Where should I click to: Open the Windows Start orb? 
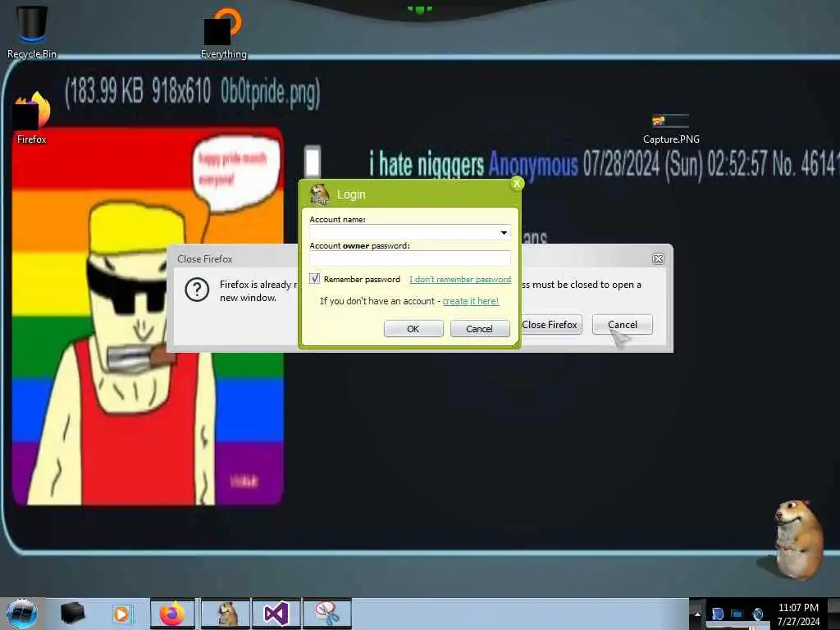(21, 614)
